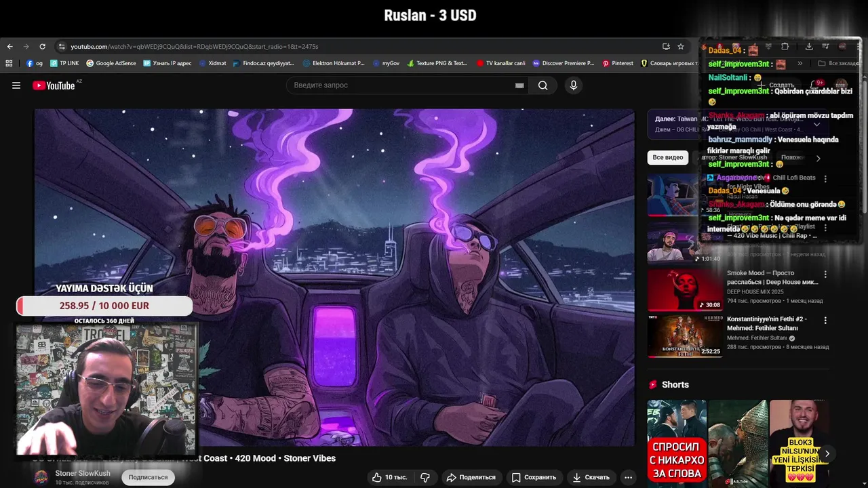868x488 pixels.
Task: Open the Mehmed: Fetihler Sultanı channel link
Action: tap(757, 338)
